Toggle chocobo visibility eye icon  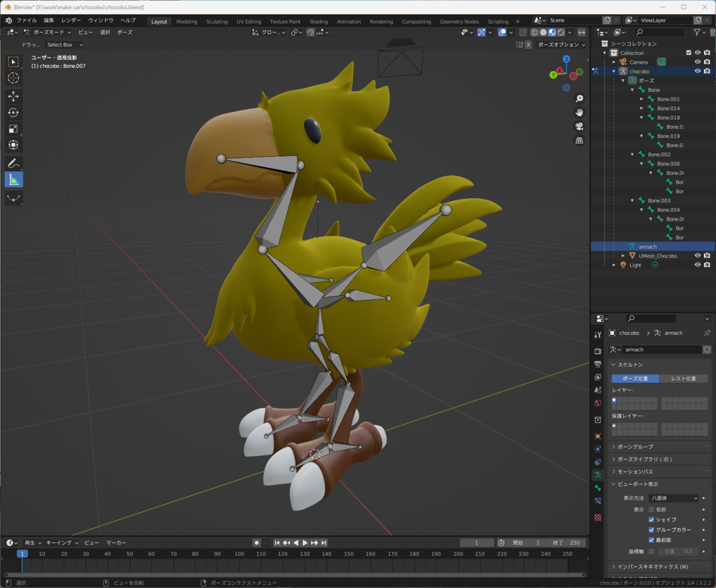coord(698,71)
